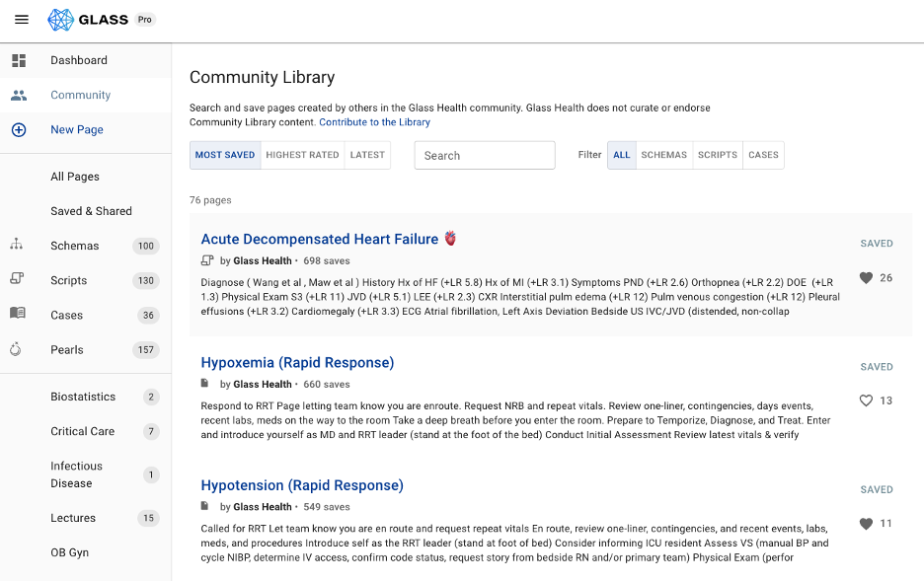Click the Dashboard grid icon

coord(18,61)
